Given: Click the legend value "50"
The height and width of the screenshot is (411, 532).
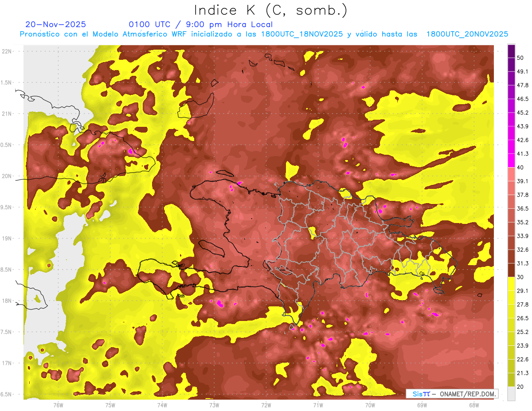Looking at the screenshot, I should tap(521, 58).
